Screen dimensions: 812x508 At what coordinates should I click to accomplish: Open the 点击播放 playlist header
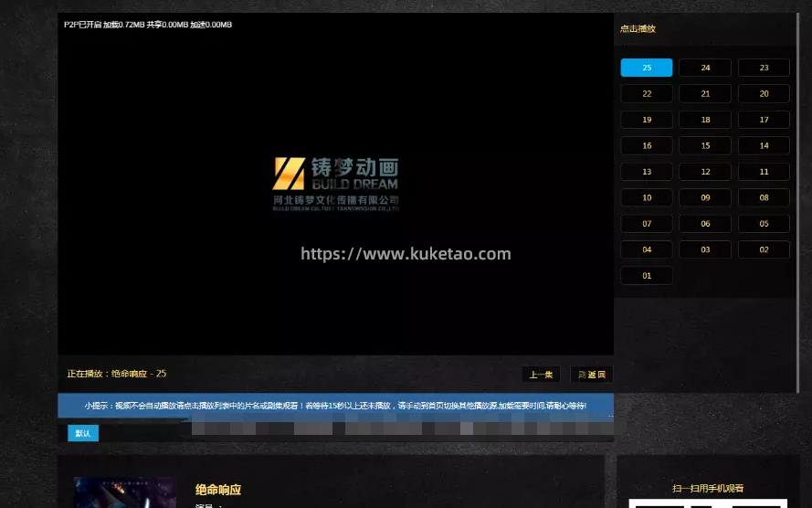click(x=638, y=28)
